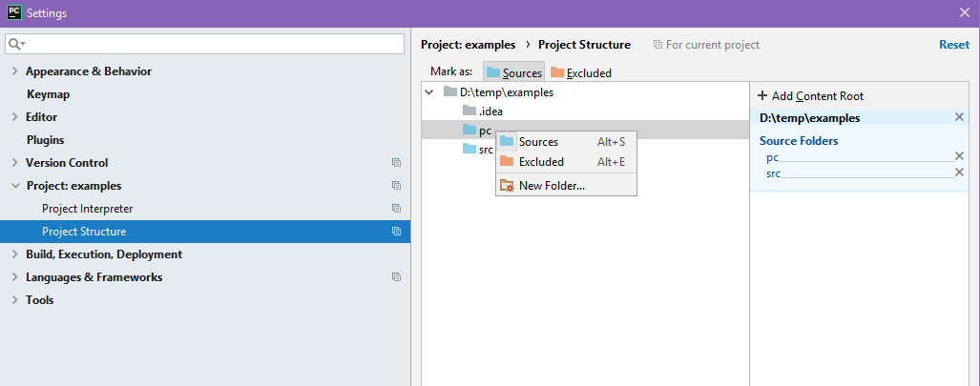The image size is (980, 386).
Task: Toggle Excluded in the Mark as bar
Action: point(580,72)
